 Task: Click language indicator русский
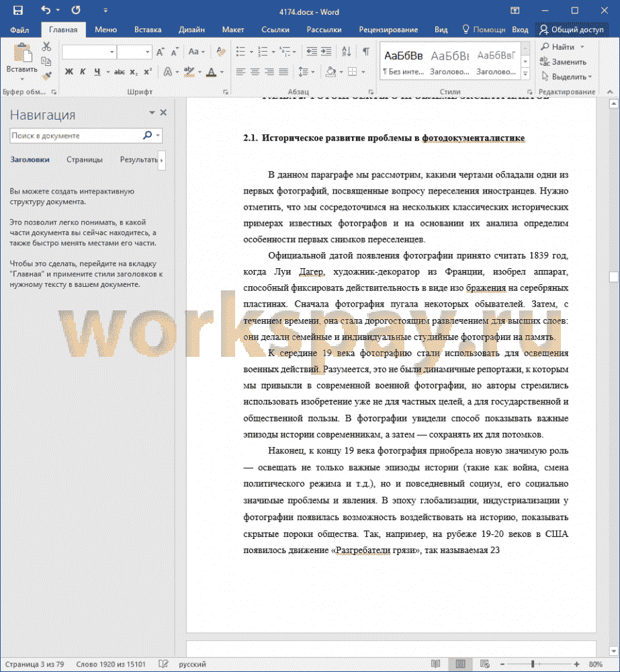(x=192, y=664)
